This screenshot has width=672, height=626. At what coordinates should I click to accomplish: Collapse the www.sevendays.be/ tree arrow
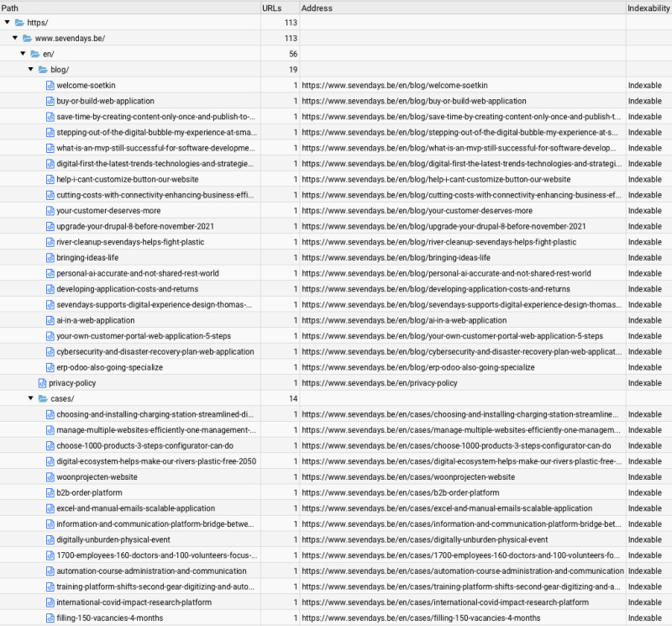pyautogui.click(x=15, y=38)
